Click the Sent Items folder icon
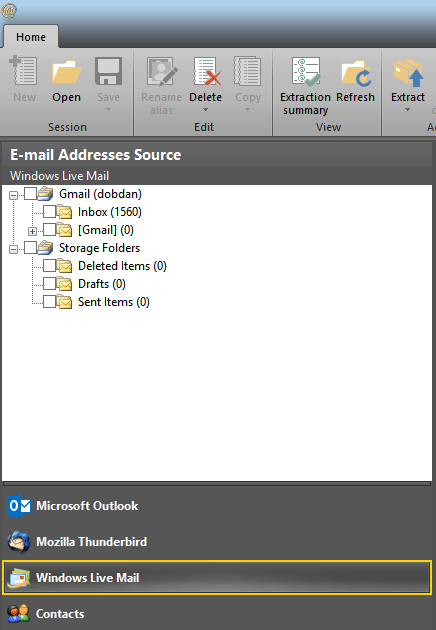Screen dimensions: 436x630 (x=64, y=302)
